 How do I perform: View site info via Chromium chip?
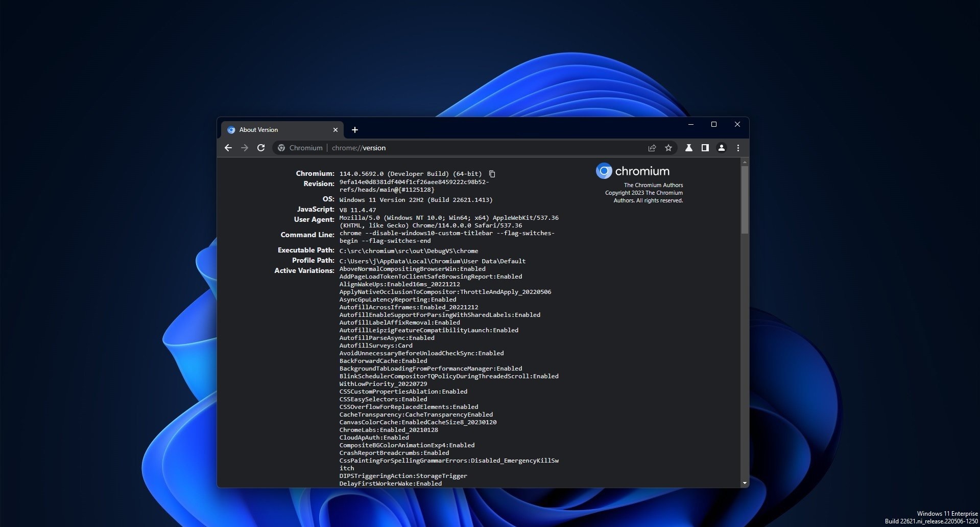[300, 148]
